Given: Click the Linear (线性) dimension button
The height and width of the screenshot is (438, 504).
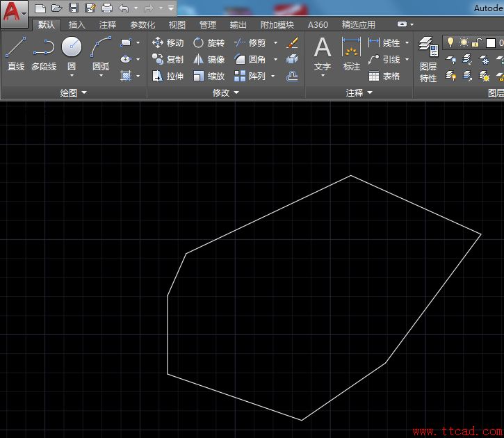Looking at the screenshot, I should tap(384, 42).
